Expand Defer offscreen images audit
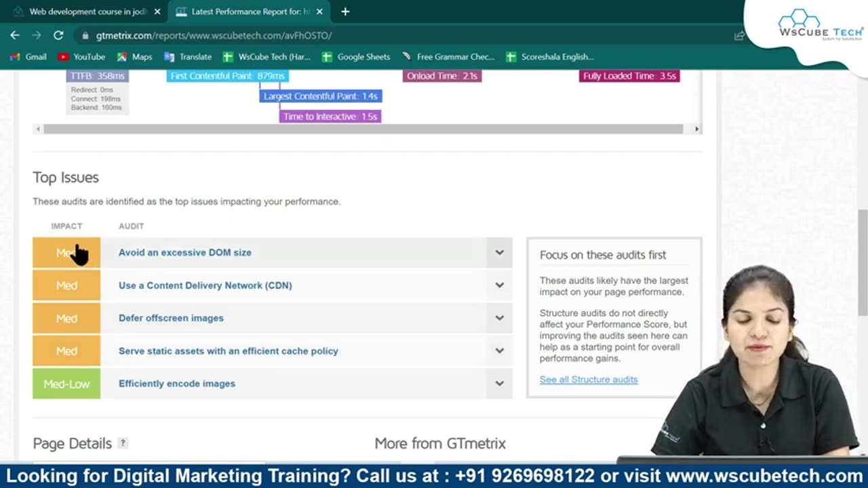Screen dimensions: 868x488 499,318
